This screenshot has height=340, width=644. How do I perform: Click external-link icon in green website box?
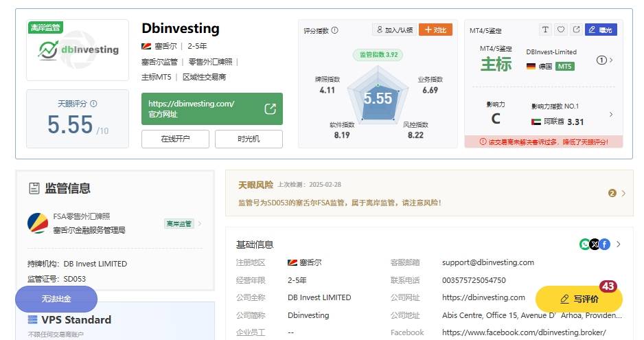point(270,109)
